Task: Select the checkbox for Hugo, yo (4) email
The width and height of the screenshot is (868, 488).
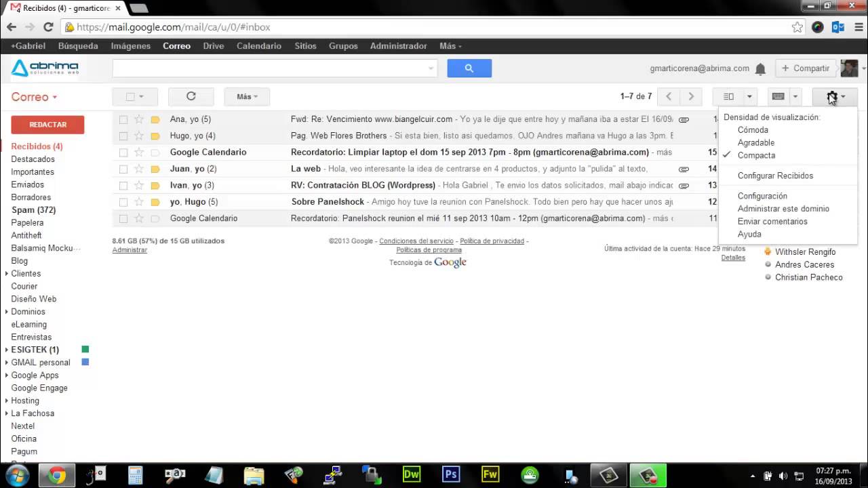Action: point(123,136)
